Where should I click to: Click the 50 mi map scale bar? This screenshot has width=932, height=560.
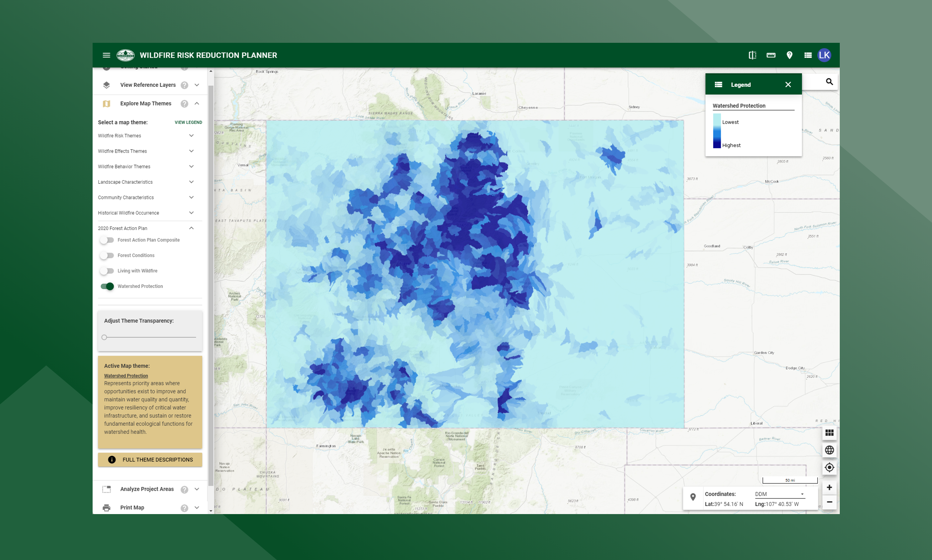[790, 480]
